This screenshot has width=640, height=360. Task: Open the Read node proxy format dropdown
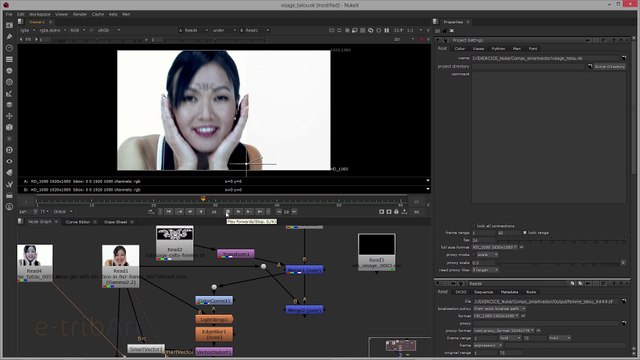pyautogui.click(x=504, y=331)
